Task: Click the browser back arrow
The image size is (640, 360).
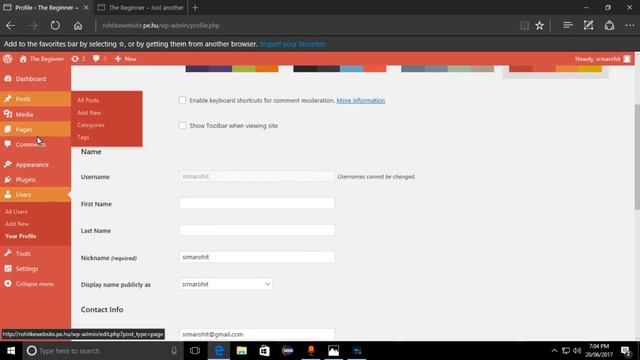Action: pos(11,25)
